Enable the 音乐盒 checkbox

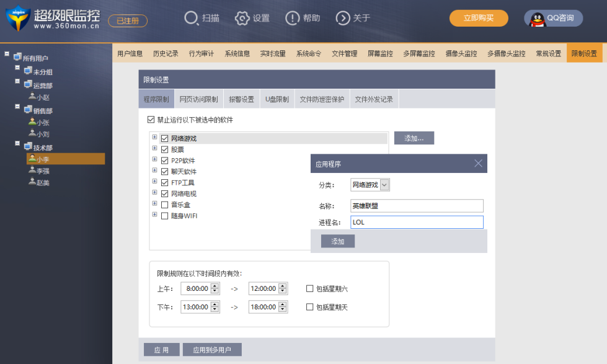click(x=165, y=205)
